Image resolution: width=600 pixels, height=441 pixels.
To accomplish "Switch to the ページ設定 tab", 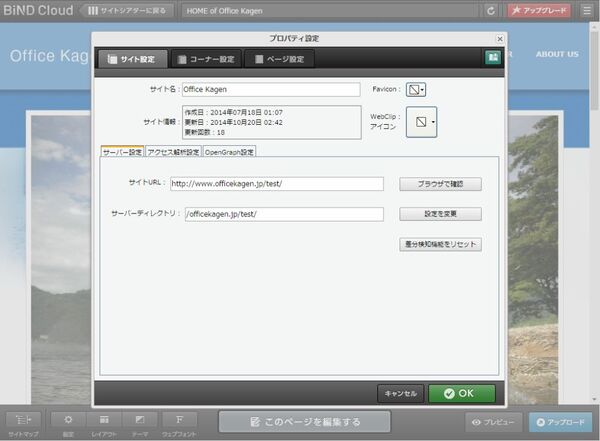I will point(280,59).
